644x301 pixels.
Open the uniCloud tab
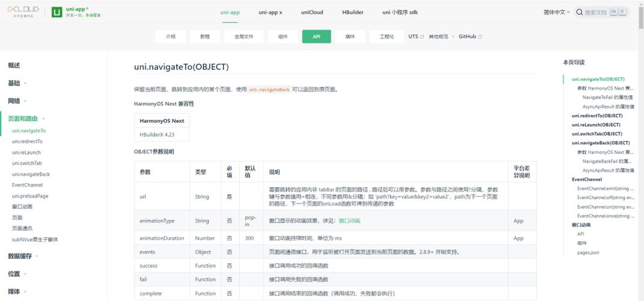(311, 12)
